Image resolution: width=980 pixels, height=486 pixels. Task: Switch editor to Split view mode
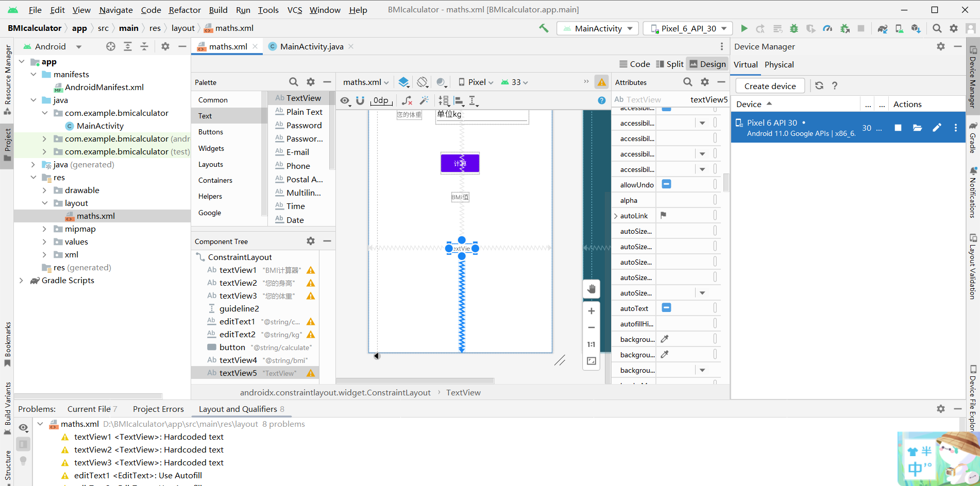669,64
